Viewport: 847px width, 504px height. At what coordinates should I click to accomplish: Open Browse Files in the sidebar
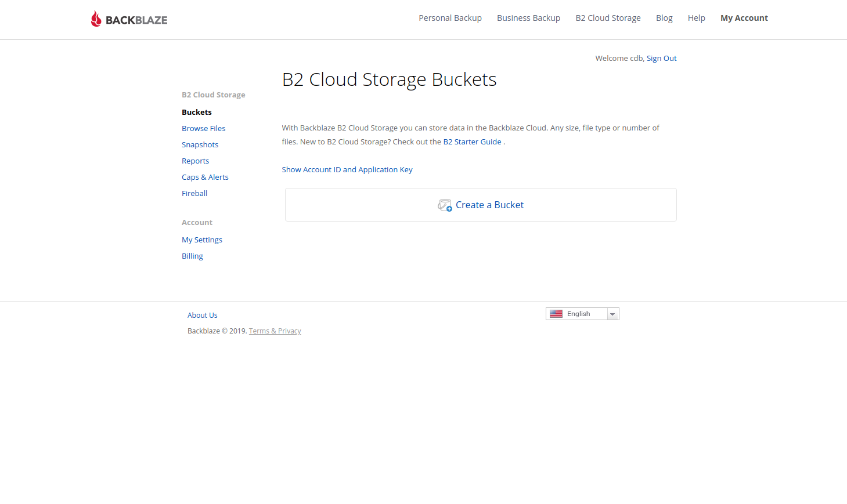203,128
